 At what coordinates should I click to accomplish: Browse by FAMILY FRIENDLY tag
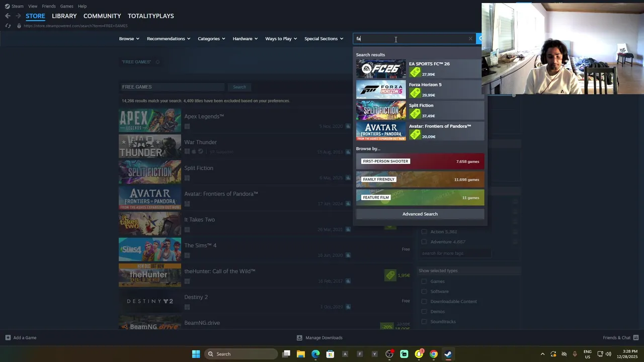pos(420,179)
